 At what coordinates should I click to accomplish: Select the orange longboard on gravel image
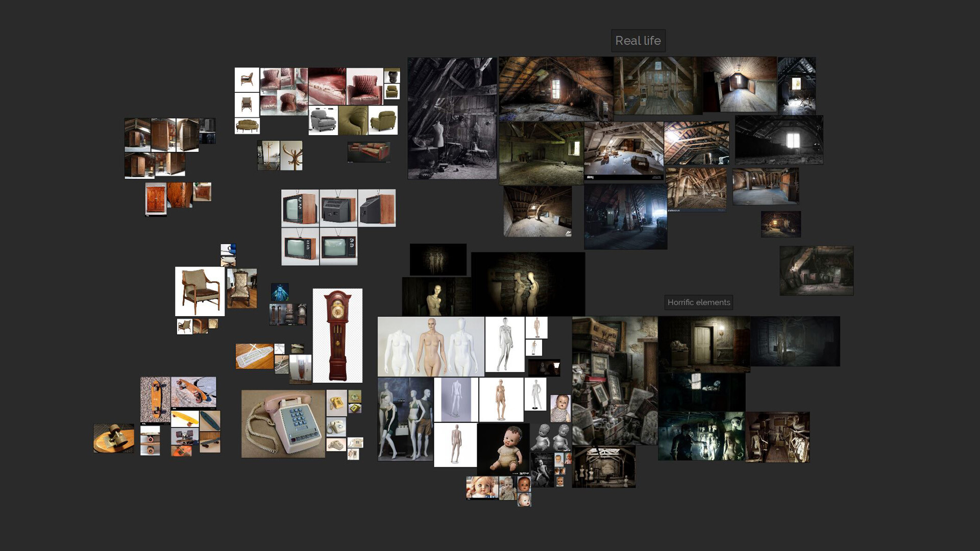pyautogui.click(x=155, y=399)
